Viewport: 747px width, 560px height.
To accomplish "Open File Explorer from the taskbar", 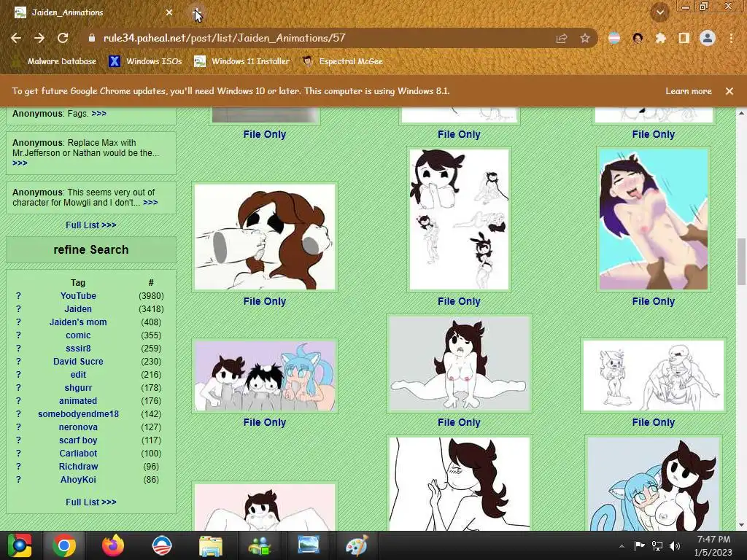I will 211,545.
